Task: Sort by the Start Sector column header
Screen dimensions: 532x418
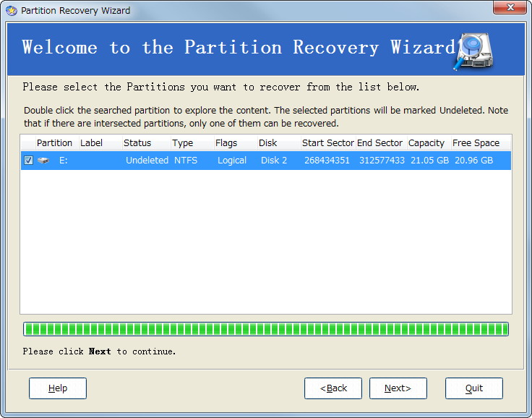Action: tap(328, 143)
